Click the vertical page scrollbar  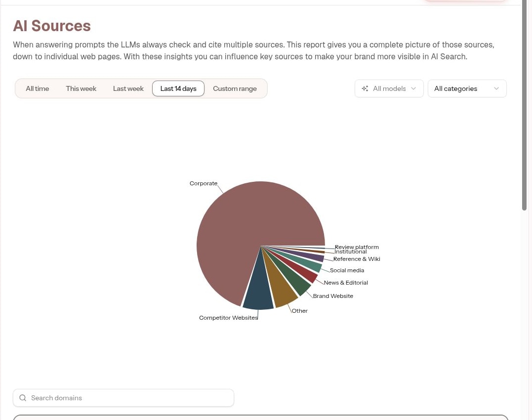click(524, 105)
